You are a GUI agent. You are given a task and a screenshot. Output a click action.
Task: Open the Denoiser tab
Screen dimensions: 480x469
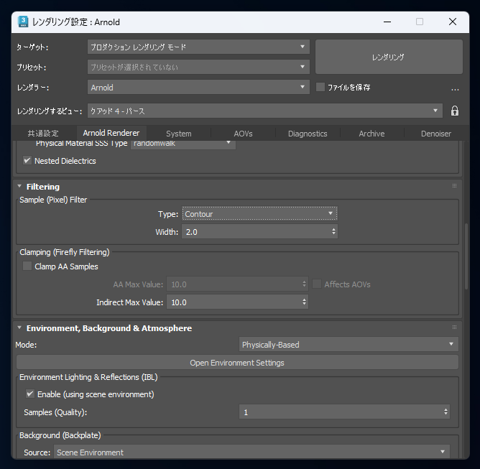(436, 134)
